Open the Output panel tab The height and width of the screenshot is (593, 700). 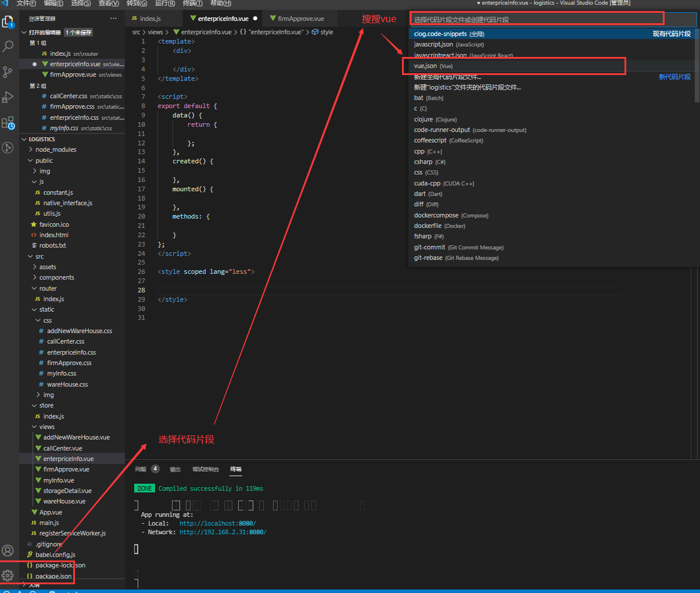[x=175, y=469]
